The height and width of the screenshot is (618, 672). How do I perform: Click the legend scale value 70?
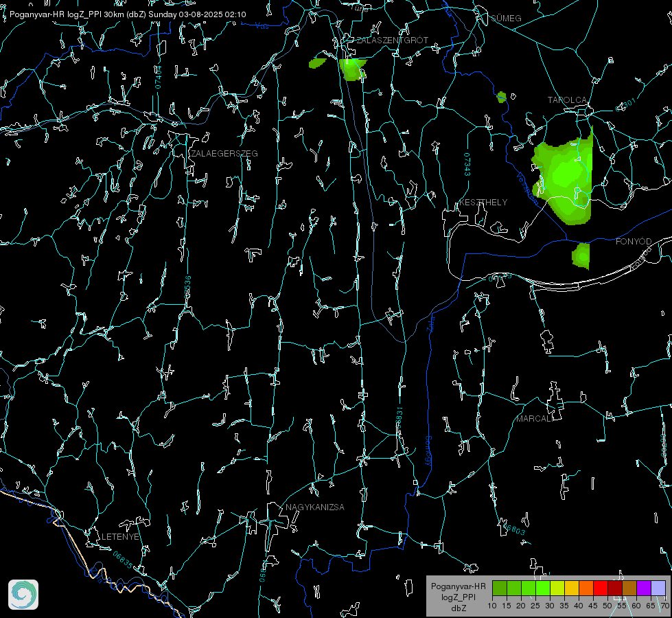click(x=664, y=606)
